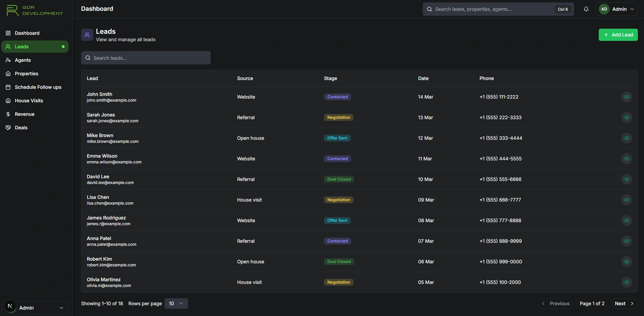Click the Add Lead button
Viewport: 644px width, 316px height.
point(618,34)
